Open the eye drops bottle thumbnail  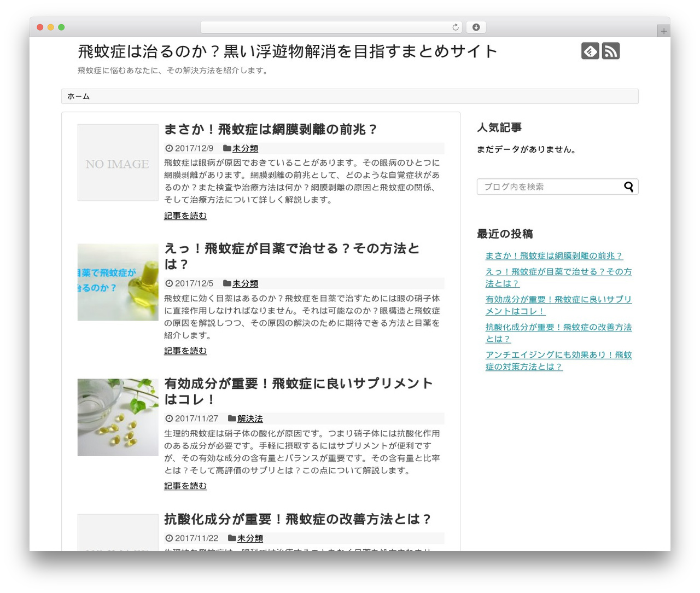point(118,282)
